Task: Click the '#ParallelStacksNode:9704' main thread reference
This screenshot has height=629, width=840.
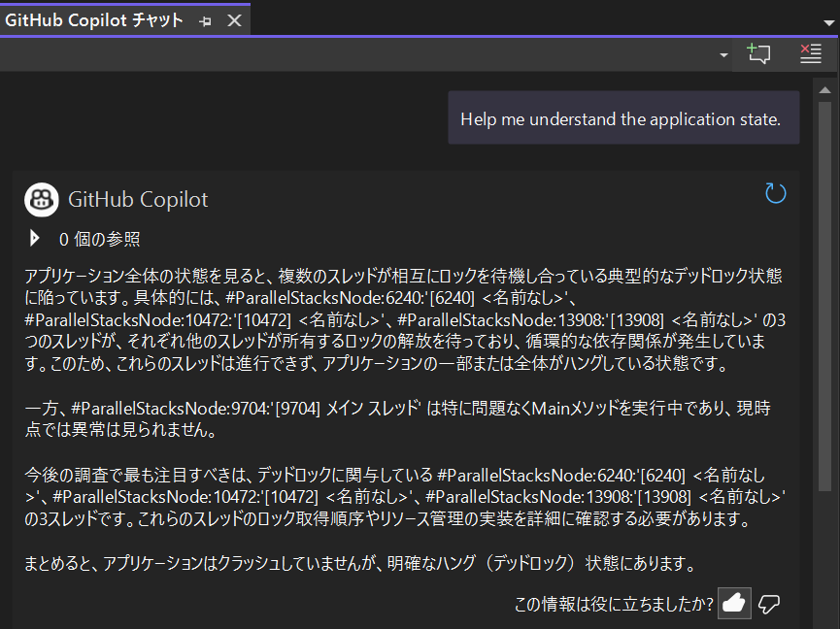Action: (x=246, y=409)
